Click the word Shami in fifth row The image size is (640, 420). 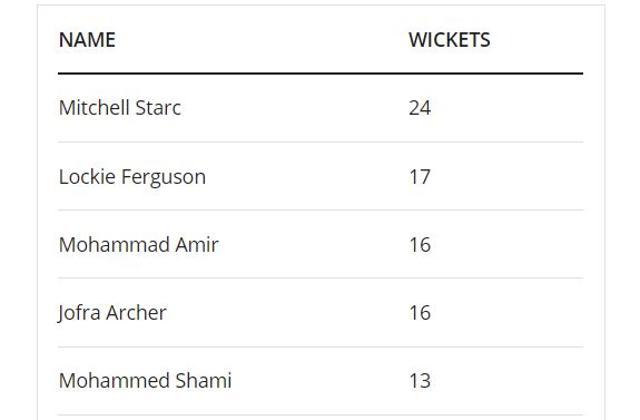204,381
